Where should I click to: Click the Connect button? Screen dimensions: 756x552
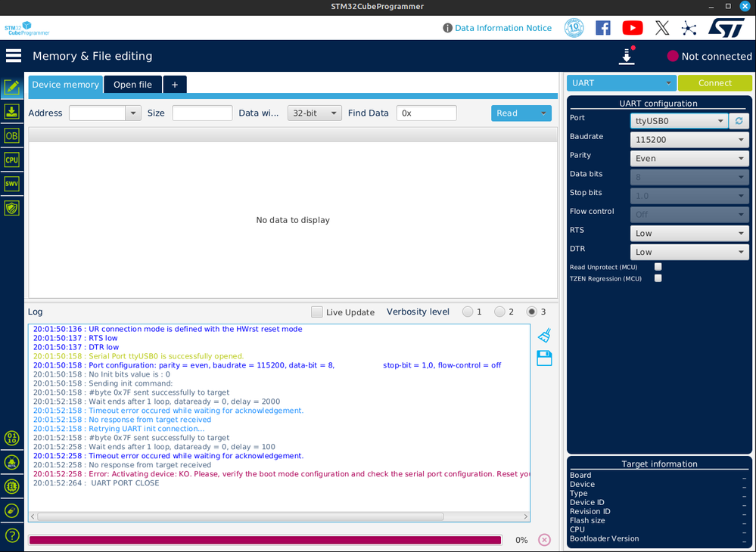715,83
